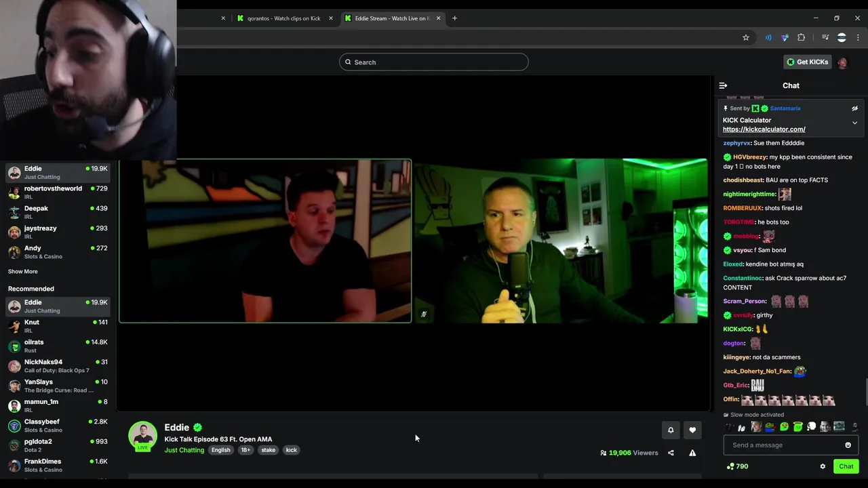The image size is (868, 488).
Task: Open the emoji picker in message box
Action: (848, 445)
